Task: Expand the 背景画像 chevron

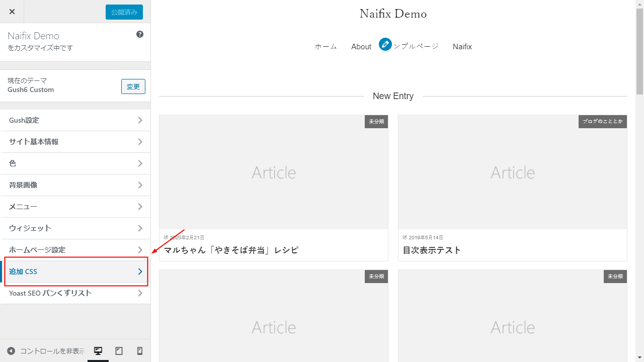Action: [140, 185]
